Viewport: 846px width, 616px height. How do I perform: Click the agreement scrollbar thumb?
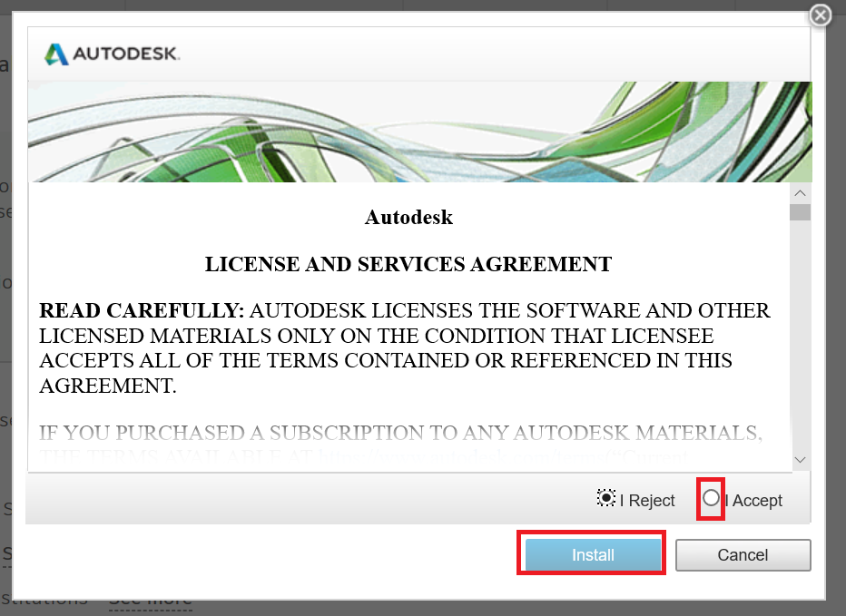[800, 212]
